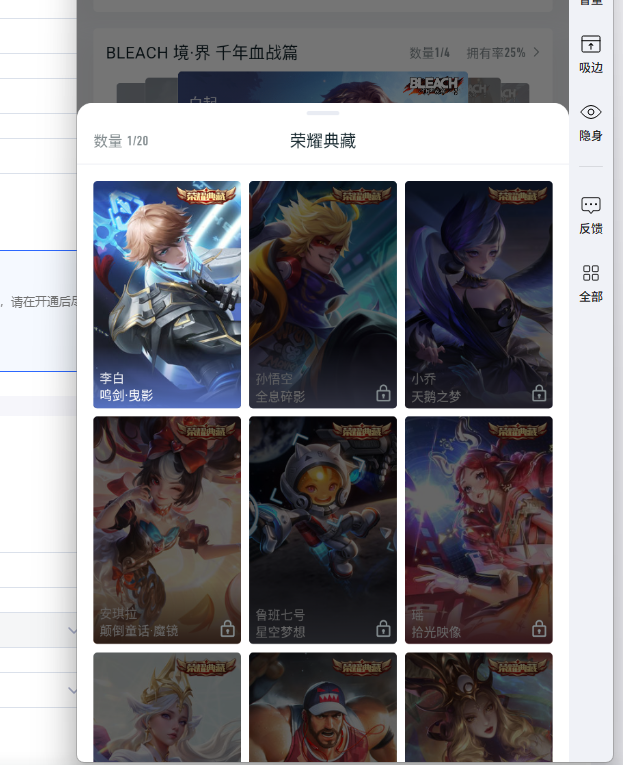This screenshot has width=623, height=765.
Task: Click the 拥有率25% ownership text
Action: coord(496,53)
